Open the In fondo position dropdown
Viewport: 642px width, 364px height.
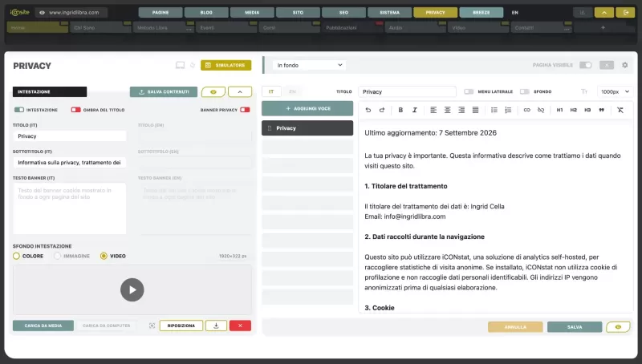point(309,65)
